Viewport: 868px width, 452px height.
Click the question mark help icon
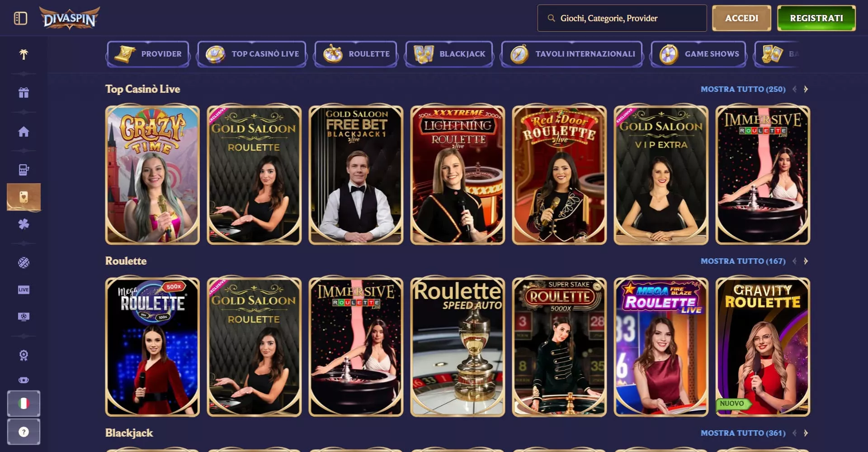(24, 432)
